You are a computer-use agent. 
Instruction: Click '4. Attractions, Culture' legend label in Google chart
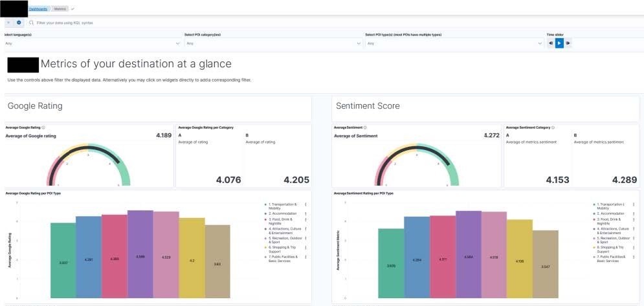pyautogui.click(x=284, y=230)
